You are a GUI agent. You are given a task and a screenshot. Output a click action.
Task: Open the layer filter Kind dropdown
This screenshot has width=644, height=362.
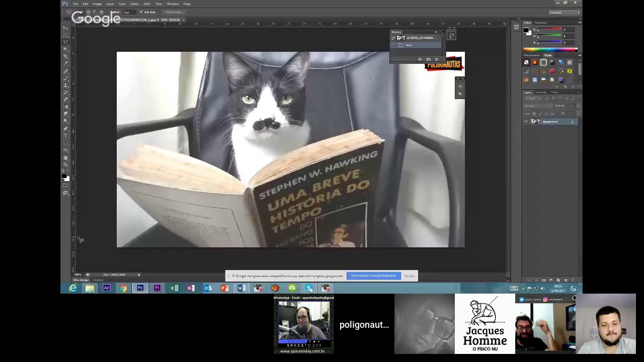click(x=534, y=99)
